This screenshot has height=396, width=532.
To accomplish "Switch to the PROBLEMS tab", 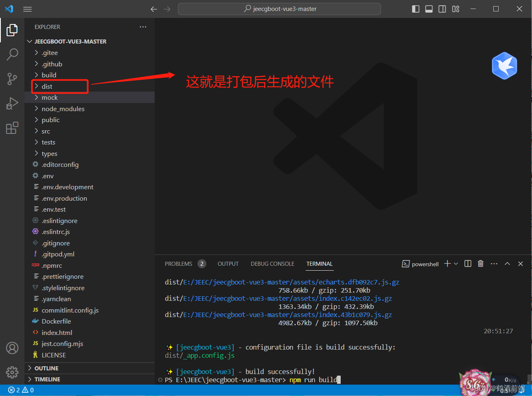I will click(x=178, y=264).
